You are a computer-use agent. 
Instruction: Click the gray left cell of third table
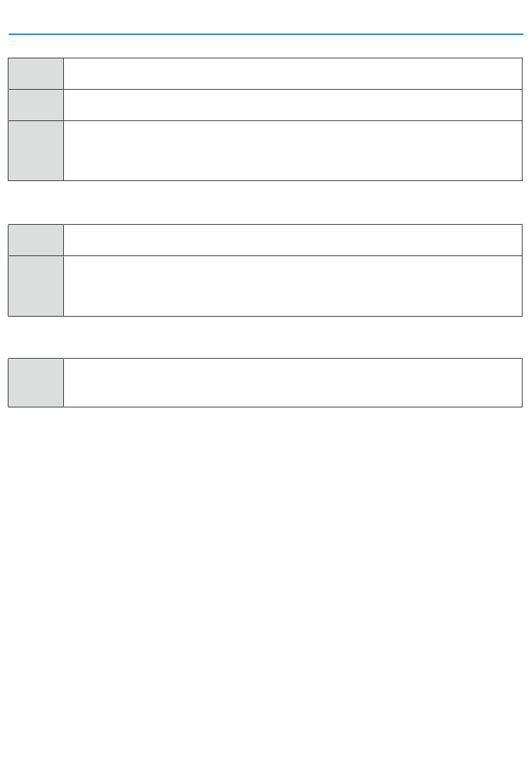(36, 382)
